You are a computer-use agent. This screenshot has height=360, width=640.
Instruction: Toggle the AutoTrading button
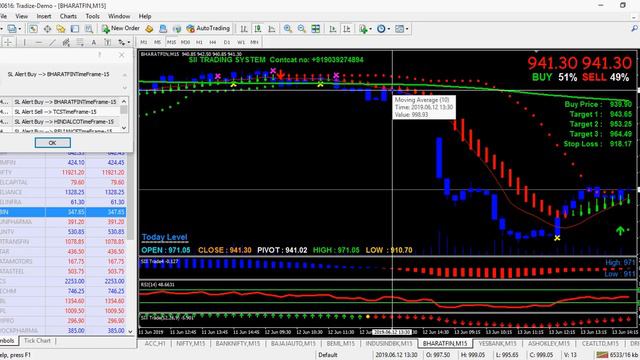(x=208, y=29)
